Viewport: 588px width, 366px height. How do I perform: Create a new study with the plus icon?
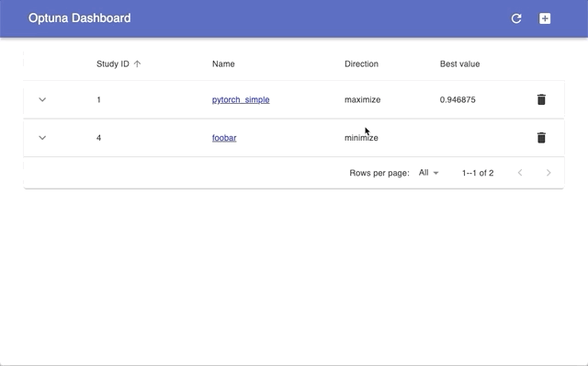click(545, 18)
